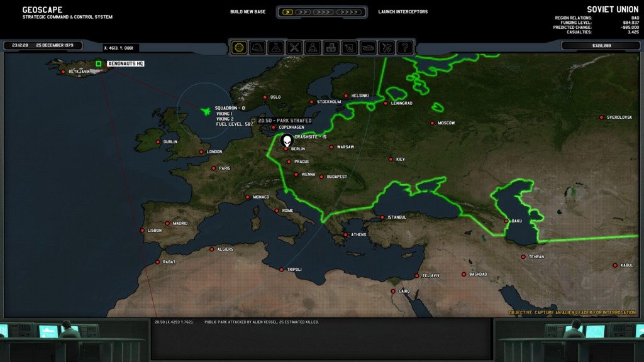
Task: Open the Stores crates icon
Action: coord(331,48)
